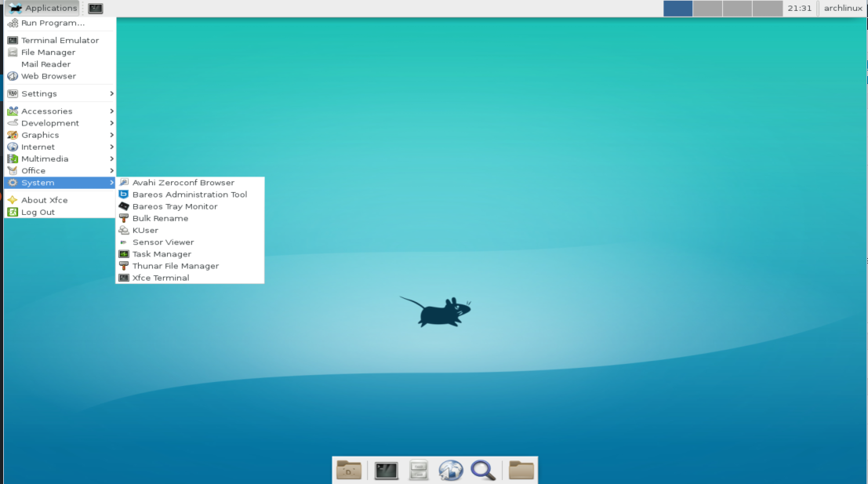Click the Task Manager monitor icon
Image resolution: width=868 pixels, height=484 pixels.
pos(124,254)
